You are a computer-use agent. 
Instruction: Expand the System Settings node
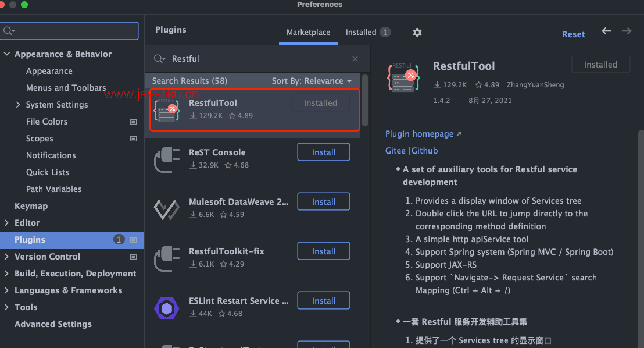[x=17, y=105]
